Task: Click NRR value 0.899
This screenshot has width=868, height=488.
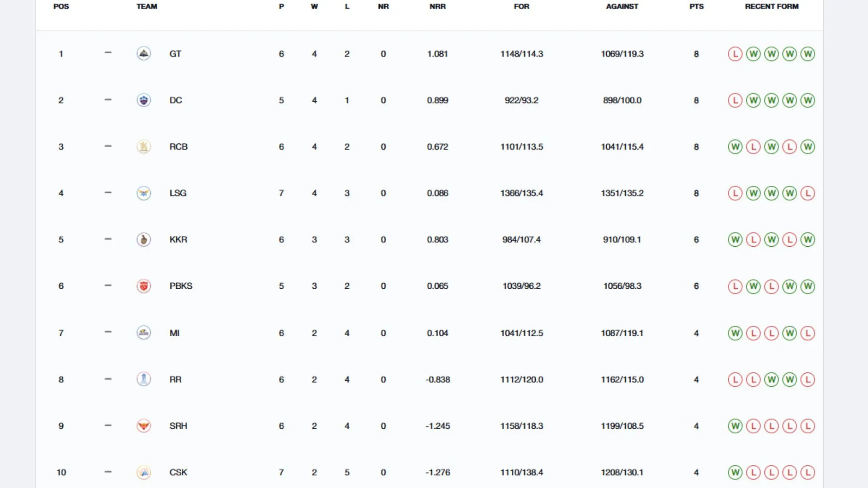Action: point(438,100)
